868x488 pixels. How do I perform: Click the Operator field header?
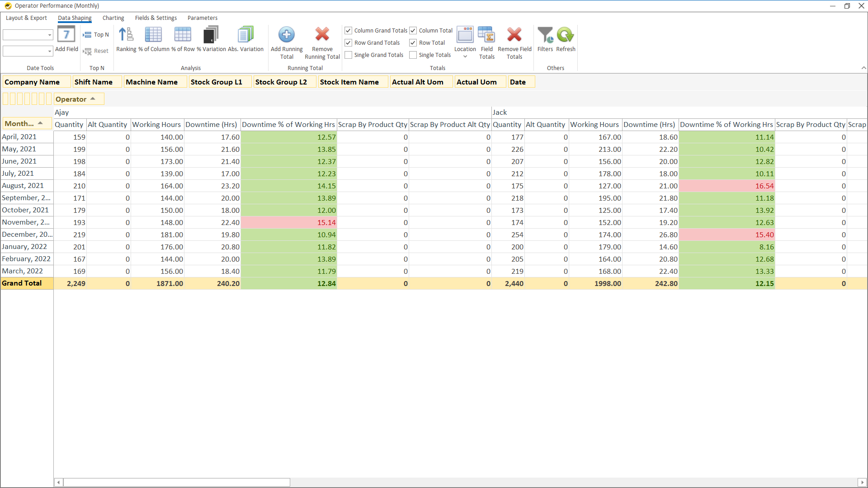pos(71,99)
